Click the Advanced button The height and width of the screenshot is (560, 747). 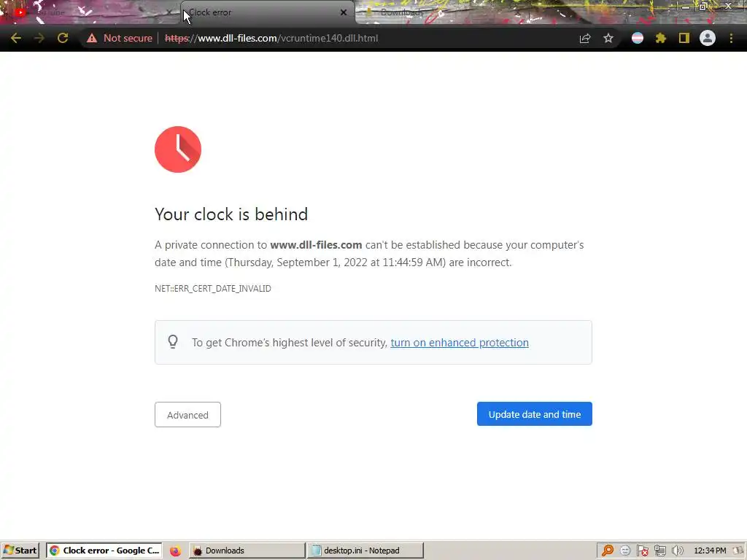point(187,414)
